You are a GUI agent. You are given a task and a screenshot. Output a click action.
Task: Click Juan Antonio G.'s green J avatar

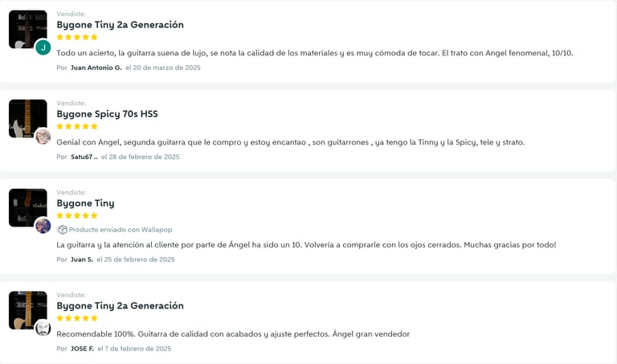pyautogui.click(x=43, y=47)
